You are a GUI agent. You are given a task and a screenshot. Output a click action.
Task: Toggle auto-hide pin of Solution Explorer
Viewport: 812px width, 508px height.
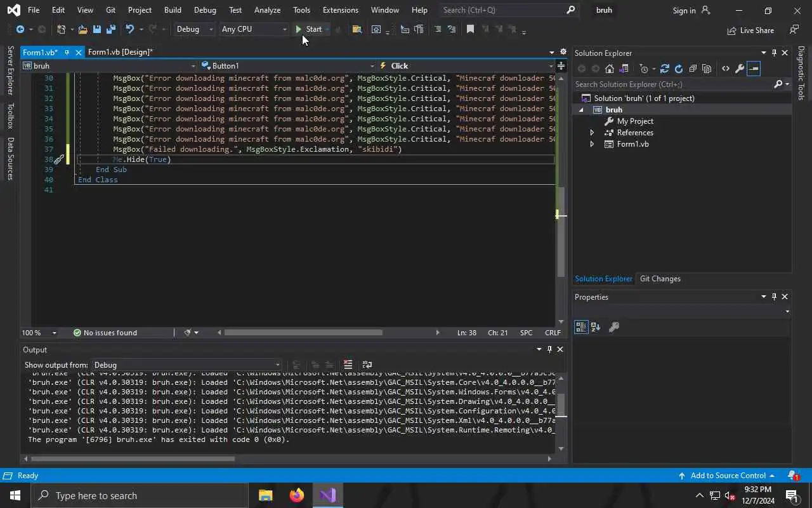pyautogui.click(x=774, y=53)
